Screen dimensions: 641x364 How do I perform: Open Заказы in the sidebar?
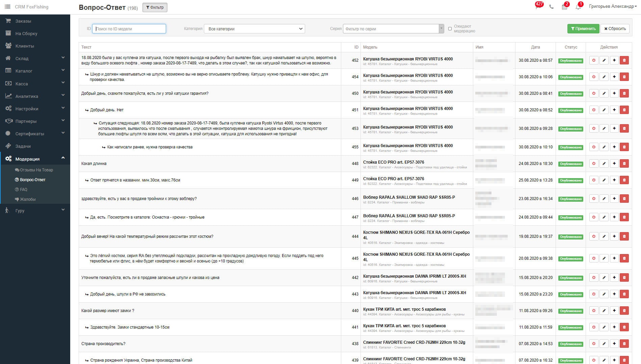[x=35, y=21]
